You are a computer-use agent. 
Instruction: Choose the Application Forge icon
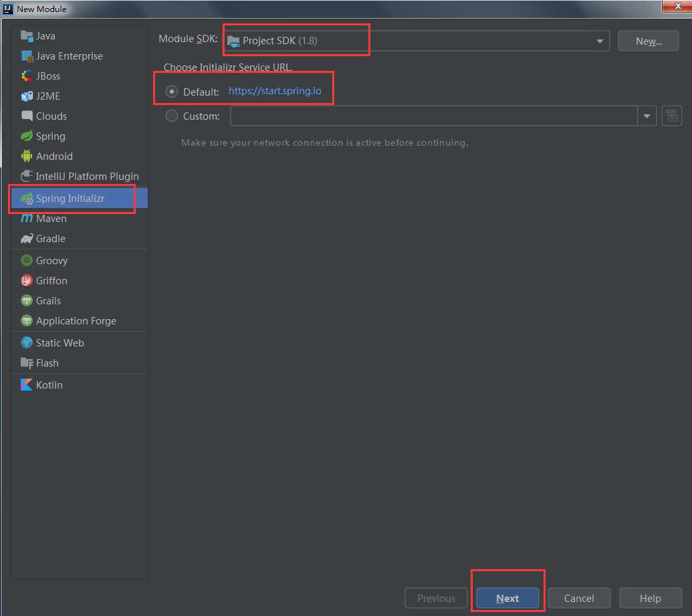27,320
